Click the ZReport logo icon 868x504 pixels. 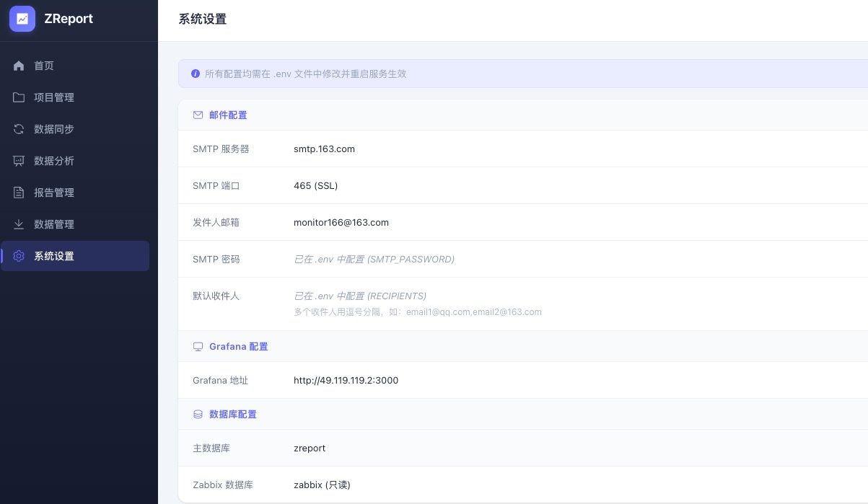(x=22, y=19)
